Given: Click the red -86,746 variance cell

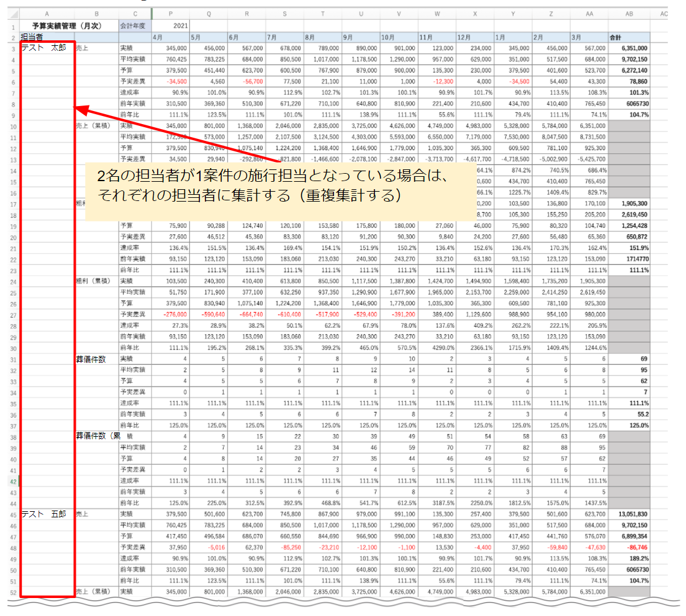Looking at the screenshot, I should point(629,548).
